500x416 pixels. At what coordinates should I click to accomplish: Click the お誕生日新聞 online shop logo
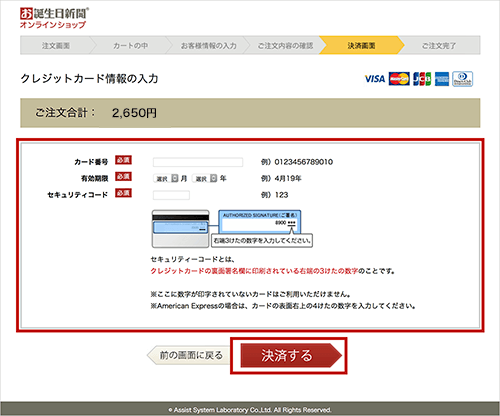click(x=54, y=18)
